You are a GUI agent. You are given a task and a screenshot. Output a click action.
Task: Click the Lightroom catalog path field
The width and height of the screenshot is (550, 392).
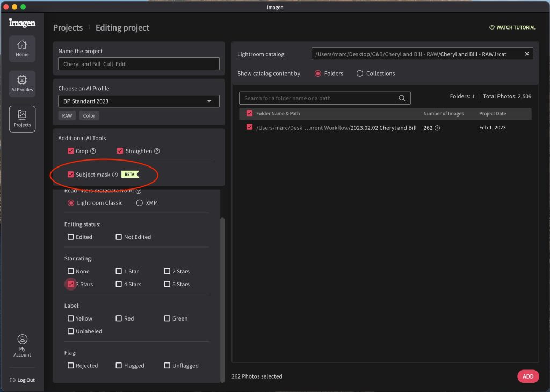coord(422,54)
